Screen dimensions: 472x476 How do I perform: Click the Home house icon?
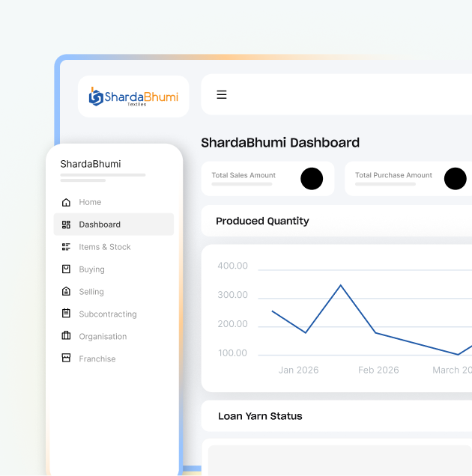66,202
